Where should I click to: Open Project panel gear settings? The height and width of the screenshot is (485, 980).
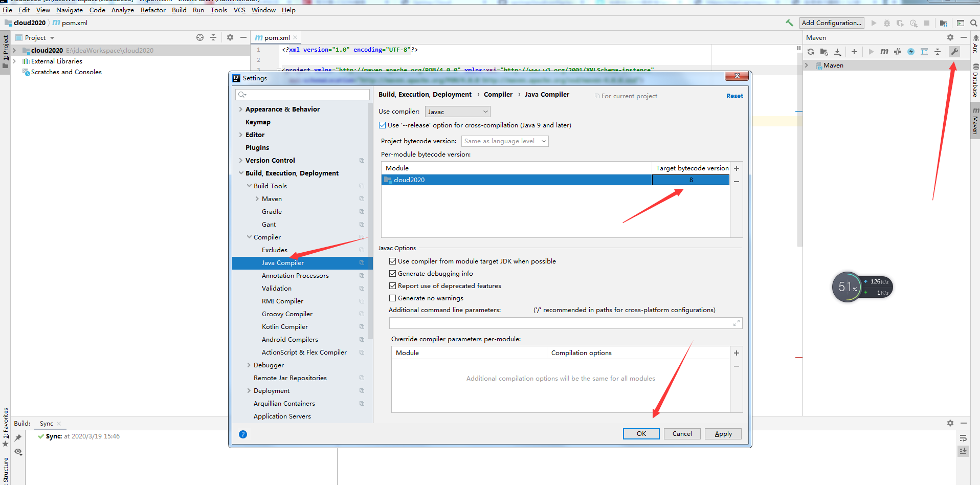(x=230, y=37)
